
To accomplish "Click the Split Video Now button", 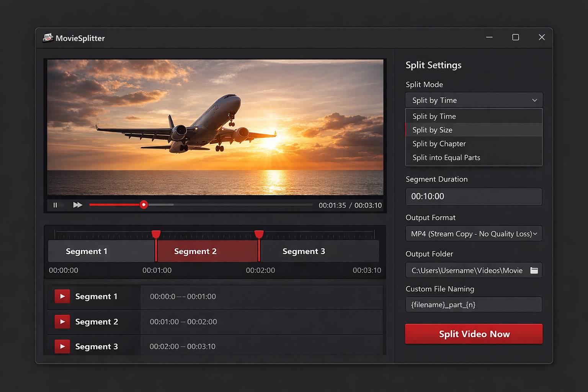I will coord(474,334).
